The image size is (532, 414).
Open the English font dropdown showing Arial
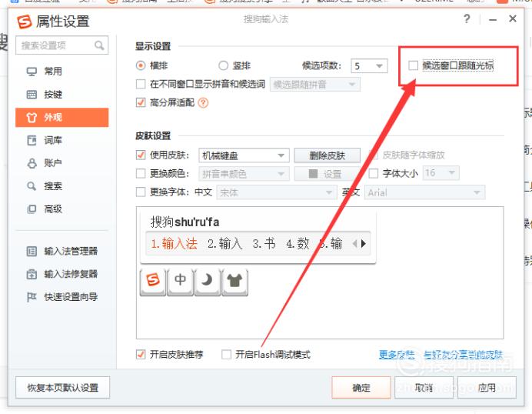425,192
